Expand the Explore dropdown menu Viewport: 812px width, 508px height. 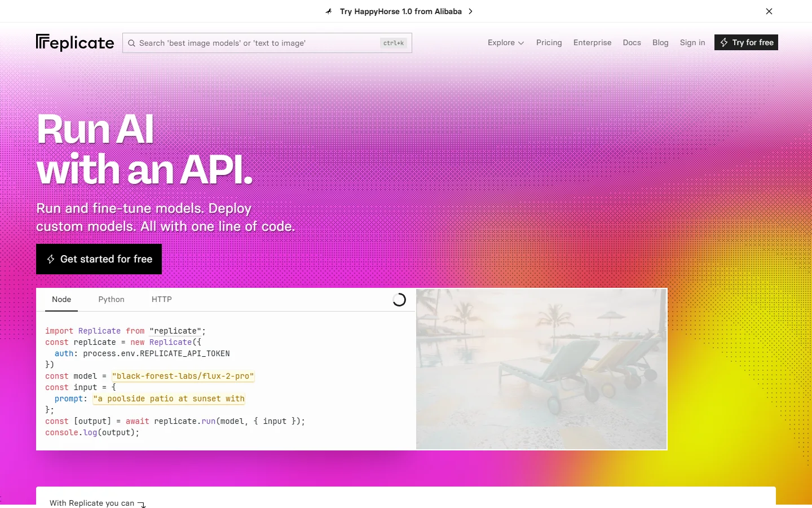[506, 42]
